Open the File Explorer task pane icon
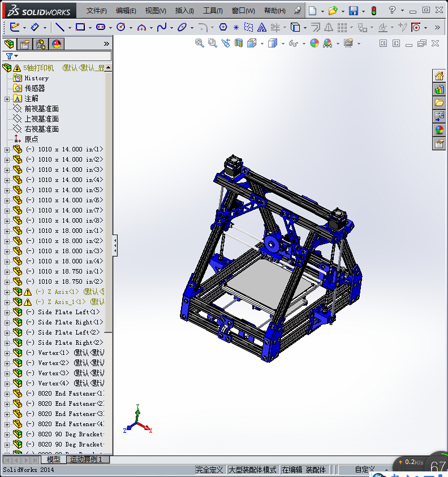The width and height of the screenshot is (448, 477). point(439,103)
